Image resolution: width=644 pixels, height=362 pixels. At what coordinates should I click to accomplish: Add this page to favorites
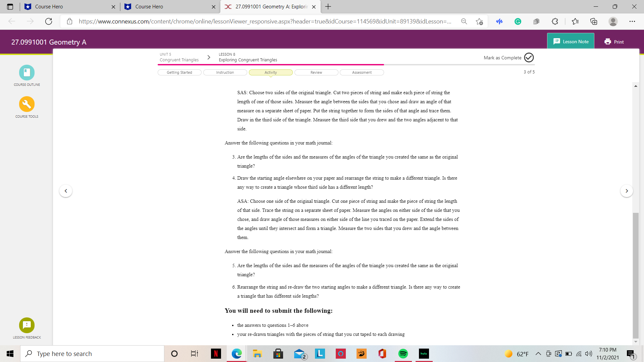[479, 21]
